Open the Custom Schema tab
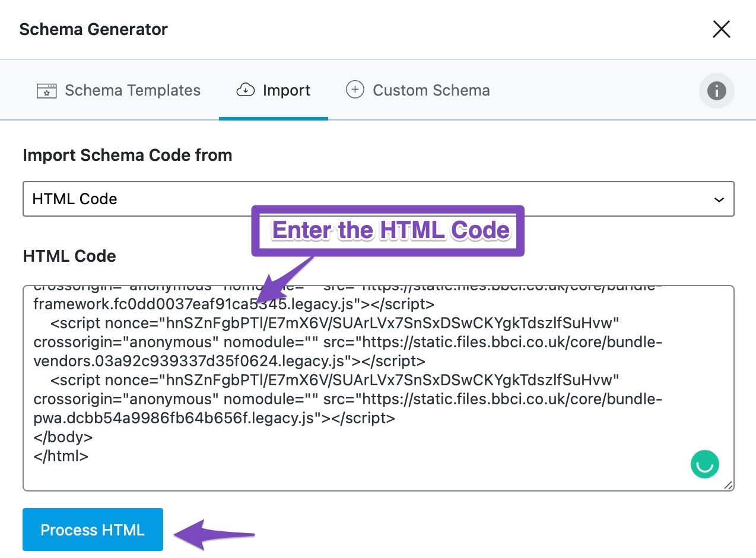 418,90
